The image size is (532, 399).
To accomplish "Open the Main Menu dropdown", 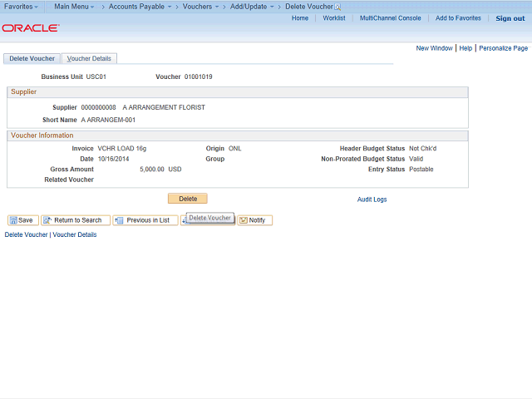I will 74,7.
